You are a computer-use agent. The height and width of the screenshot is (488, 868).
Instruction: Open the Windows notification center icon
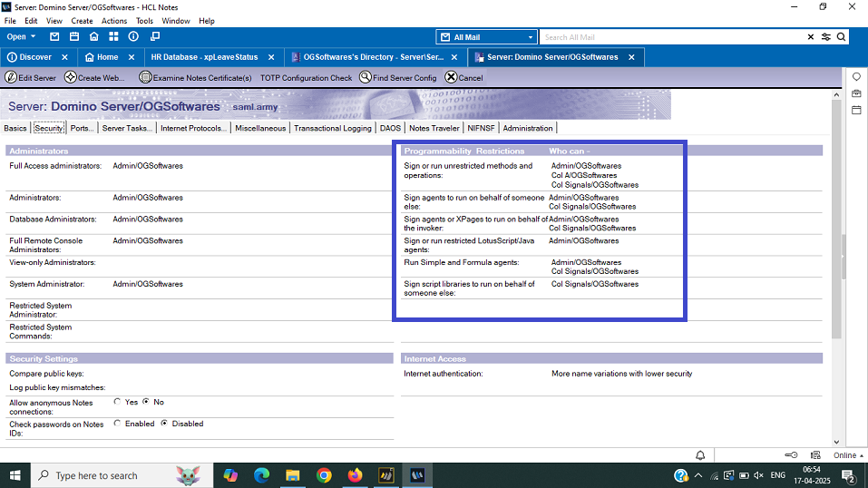[x=848, y=475]
